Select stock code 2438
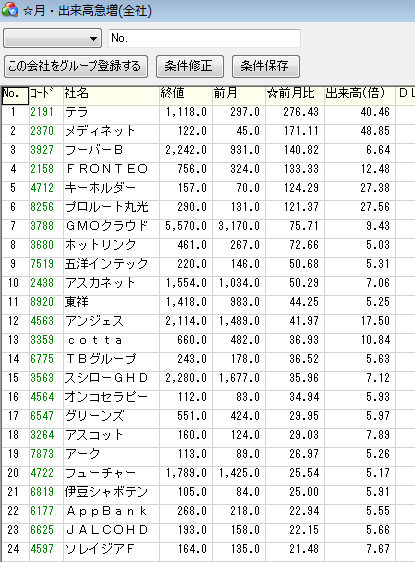Image resolution: width=415 pixels, height=562 pixels. click(x=42, y=283)
